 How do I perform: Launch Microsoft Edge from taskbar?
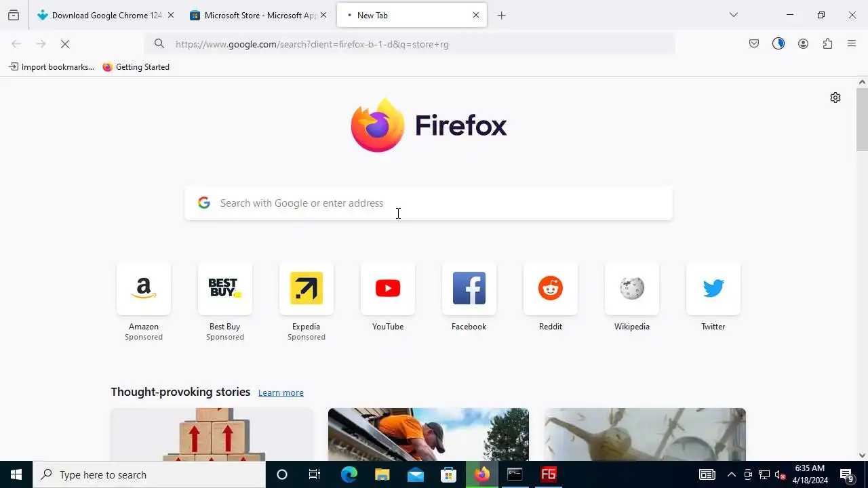pyautogui.click(x=349, y=474)
